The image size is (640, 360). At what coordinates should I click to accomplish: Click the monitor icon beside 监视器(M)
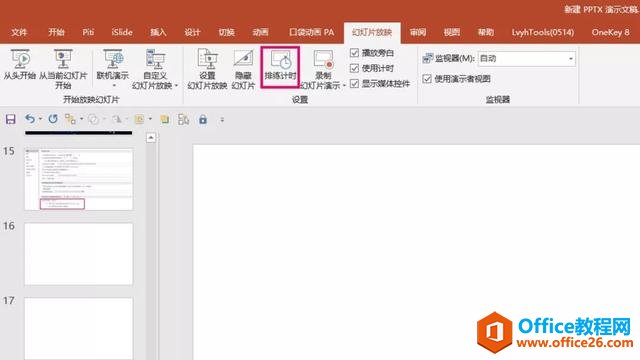(x=427, y=58)
